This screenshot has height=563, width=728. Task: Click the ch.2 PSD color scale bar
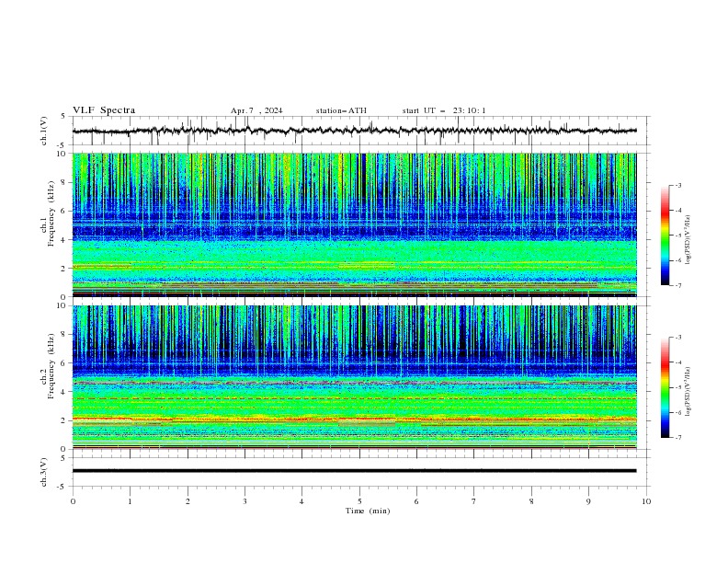[x=665, y=387]
